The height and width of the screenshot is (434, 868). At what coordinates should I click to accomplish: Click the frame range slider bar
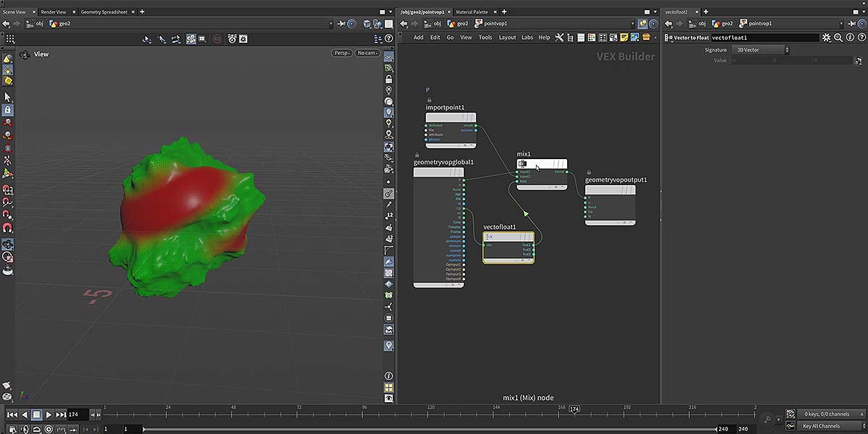coord(430,429)
